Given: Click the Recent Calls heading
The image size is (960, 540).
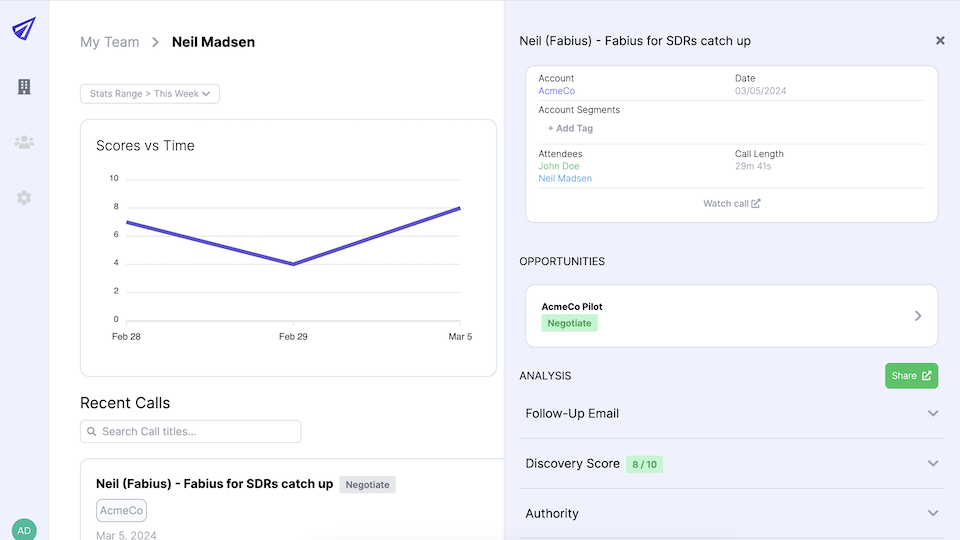Looking at the screenshot, I should (125, 403).
